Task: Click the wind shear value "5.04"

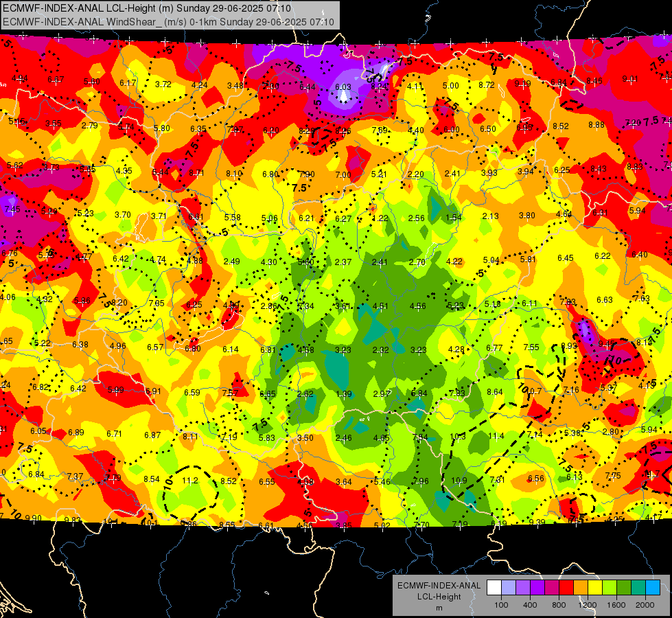Action: click(x=491, y=260)
